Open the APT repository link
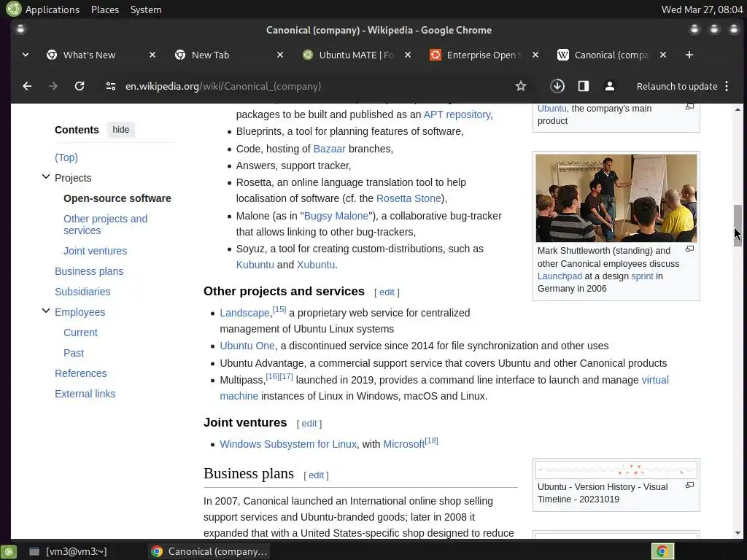This screenshot has height=560, width=747. 457,114
